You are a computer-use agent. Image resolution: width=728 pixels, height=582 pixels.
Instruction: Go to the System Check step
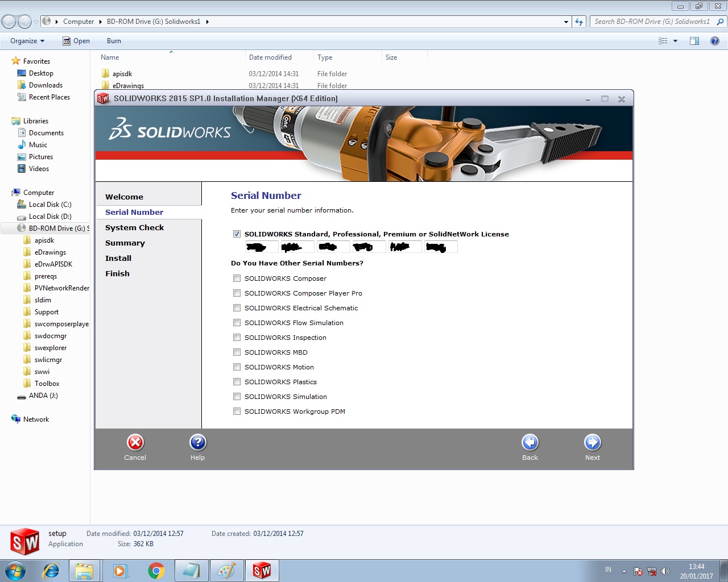click(x=134, y=228)
